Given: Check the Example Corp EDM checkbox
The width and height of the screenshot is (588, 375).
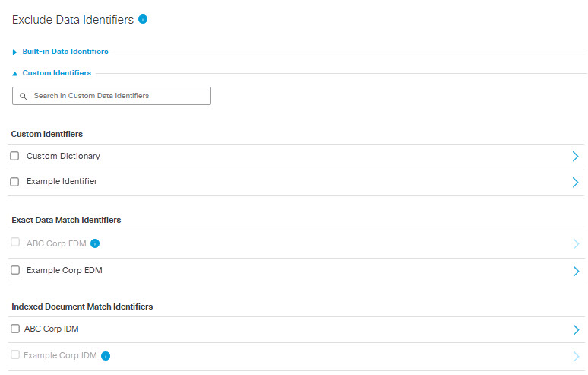Looking at the screenshot, I should [15, 270].
